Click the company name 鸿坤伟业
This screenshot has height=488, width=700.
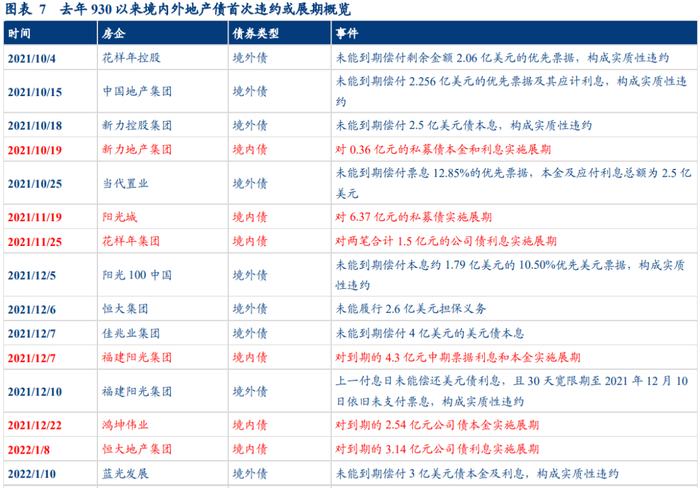125,425
